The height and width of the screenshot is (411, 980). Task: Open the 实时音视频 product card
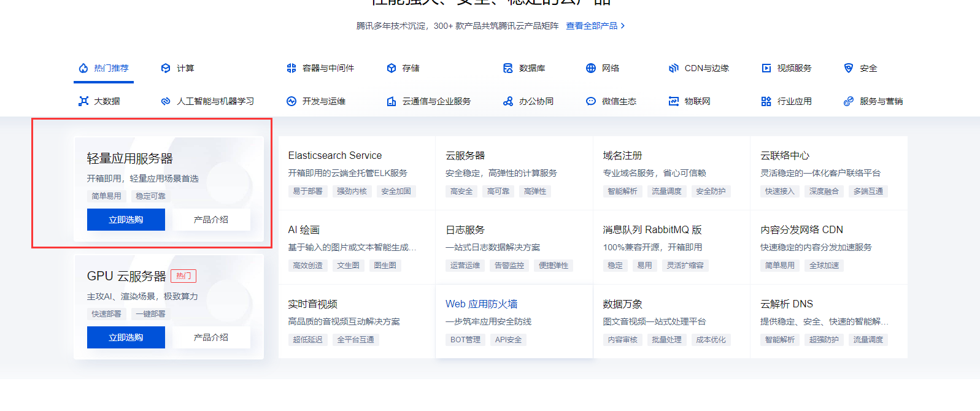(357, 321)
